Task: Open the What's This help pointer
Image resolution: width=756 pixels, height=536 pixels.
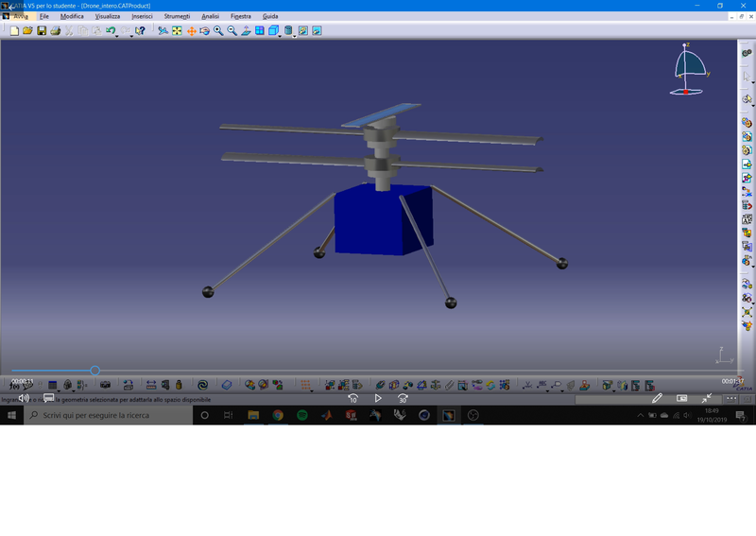Action: point(140,31)
